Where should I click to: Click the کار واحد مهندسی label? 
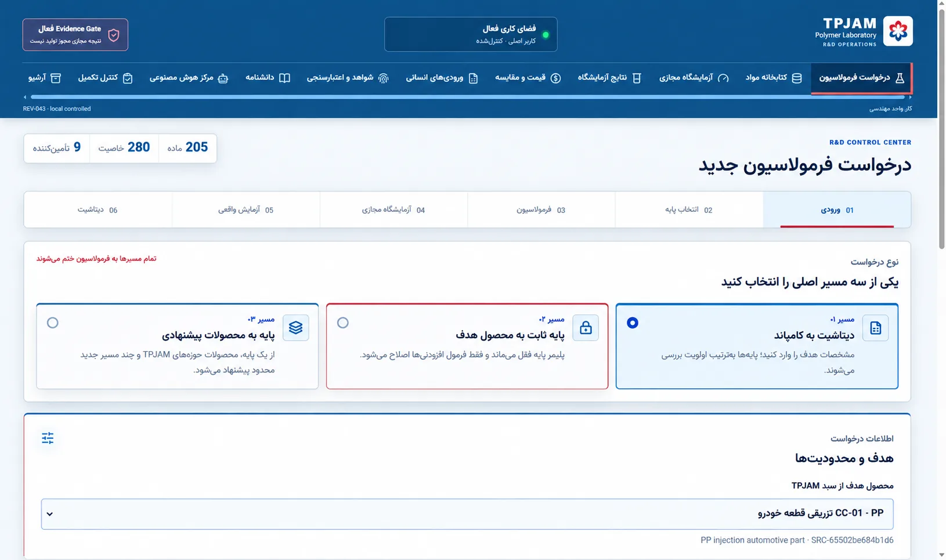(x=890, y=109)
